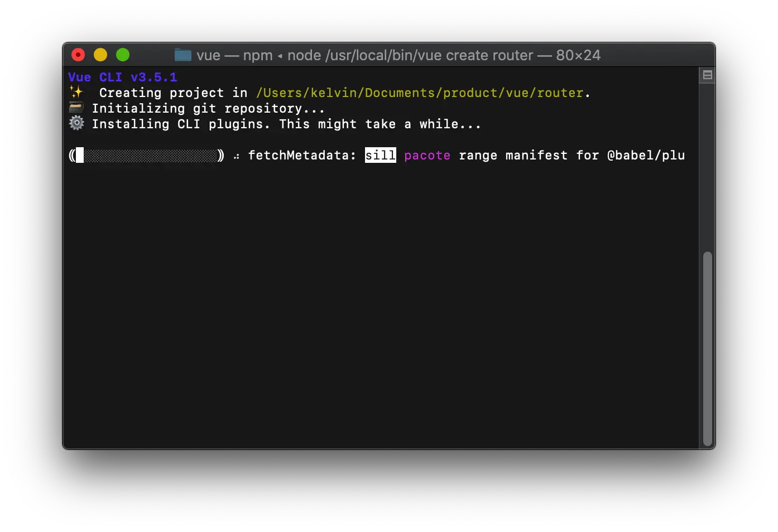The height and width of the screenshot is (532, 778).
Task: Click the 'fetchMetadata:' text
Action: pos(302,155)
